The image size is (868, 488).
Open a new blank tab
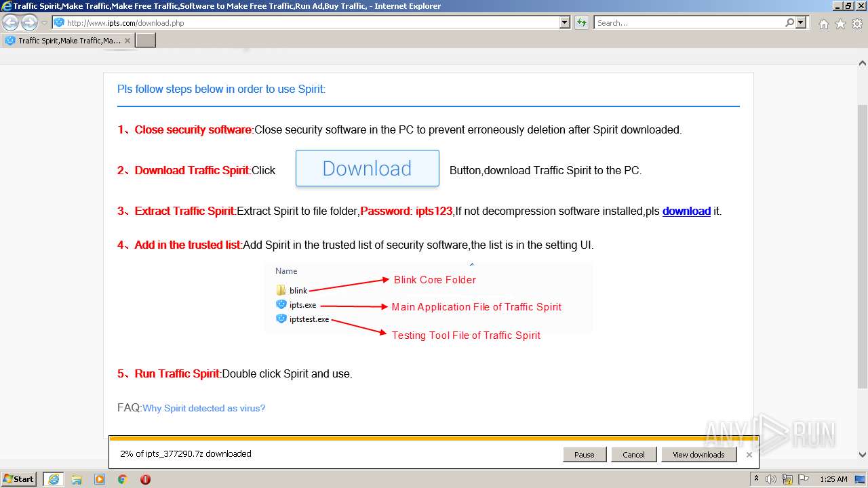pyautogui.click(x=146, y=41)
